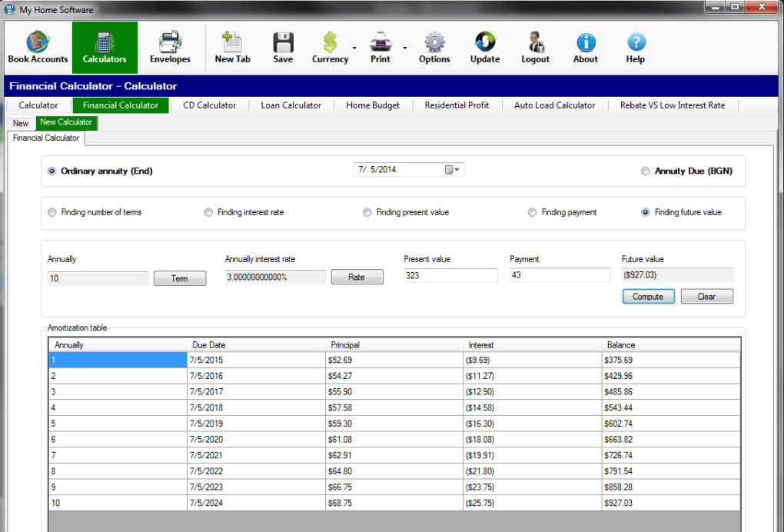Viewport: 784px width, 532px height.
Task: Select Finding present value option
Action: [367, 212]
